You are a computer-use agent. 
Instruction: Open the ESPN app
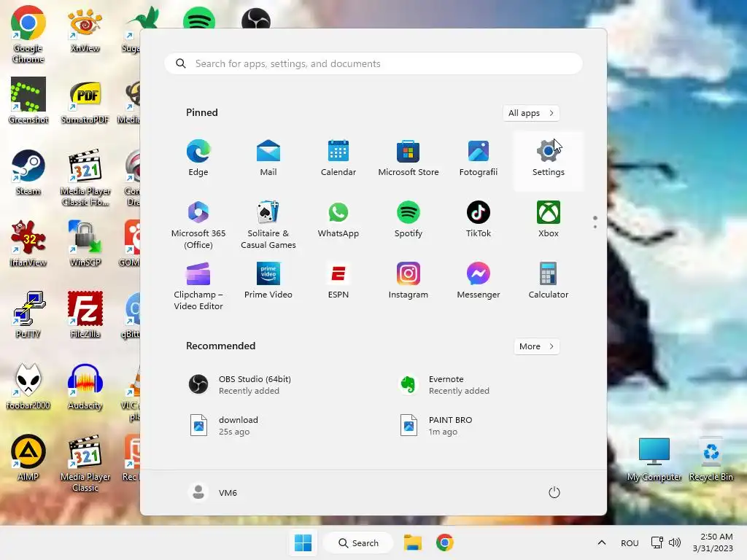pos(338,281)
